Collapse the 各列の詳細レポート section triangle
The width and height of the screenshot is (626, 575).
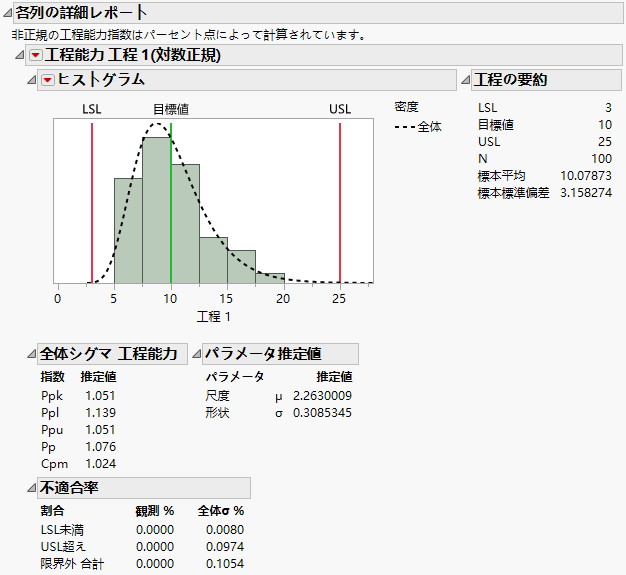coord(7,13)
